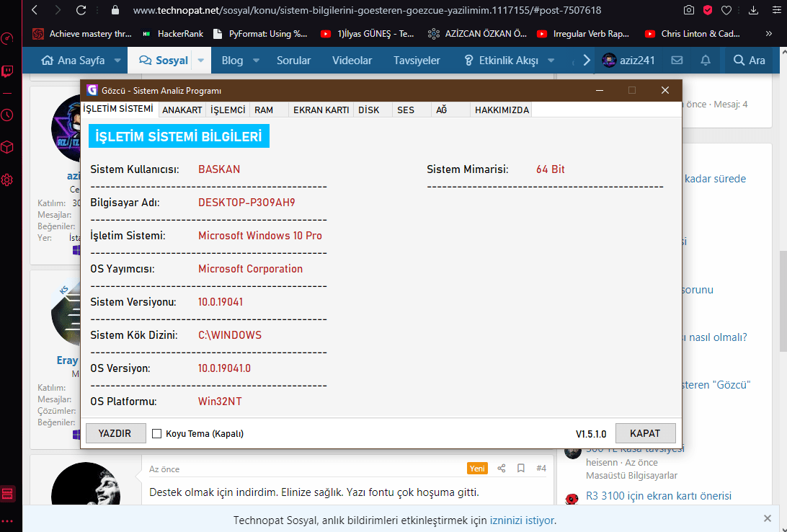Click the #4 post number link

541,469
